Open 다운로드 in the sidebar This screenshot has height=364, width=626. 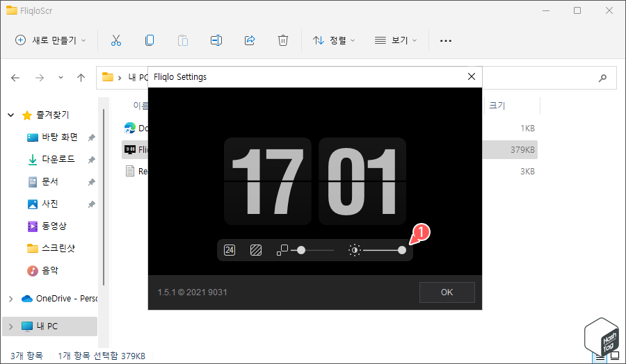[58, 160]
